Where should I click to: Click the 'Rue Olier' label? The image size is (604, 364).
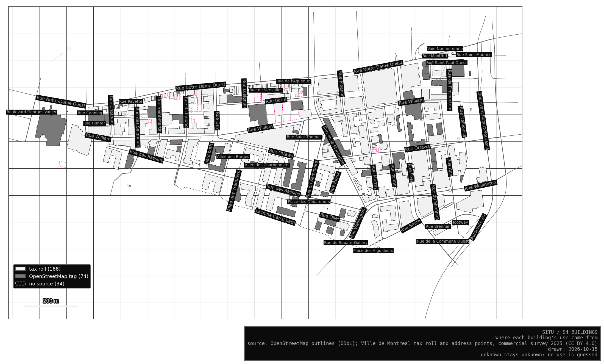click(330, 217)
